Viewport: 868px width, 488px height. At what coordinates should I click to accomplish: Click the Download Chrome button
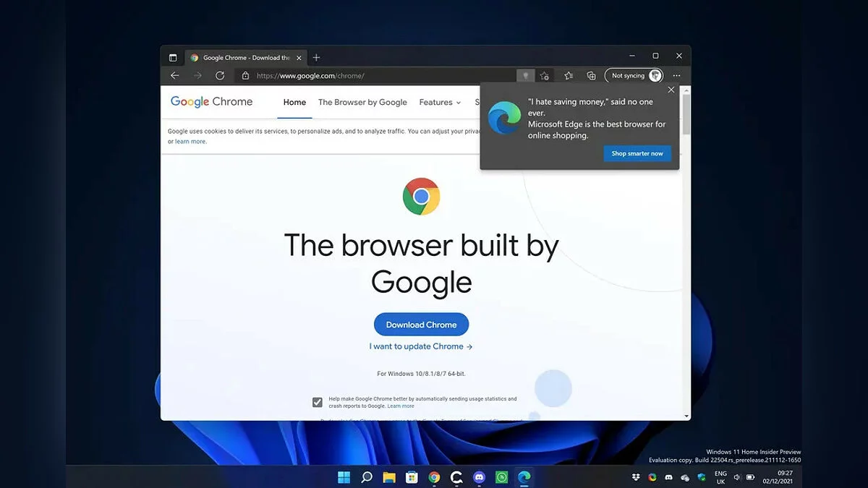[x=421, y=325]
